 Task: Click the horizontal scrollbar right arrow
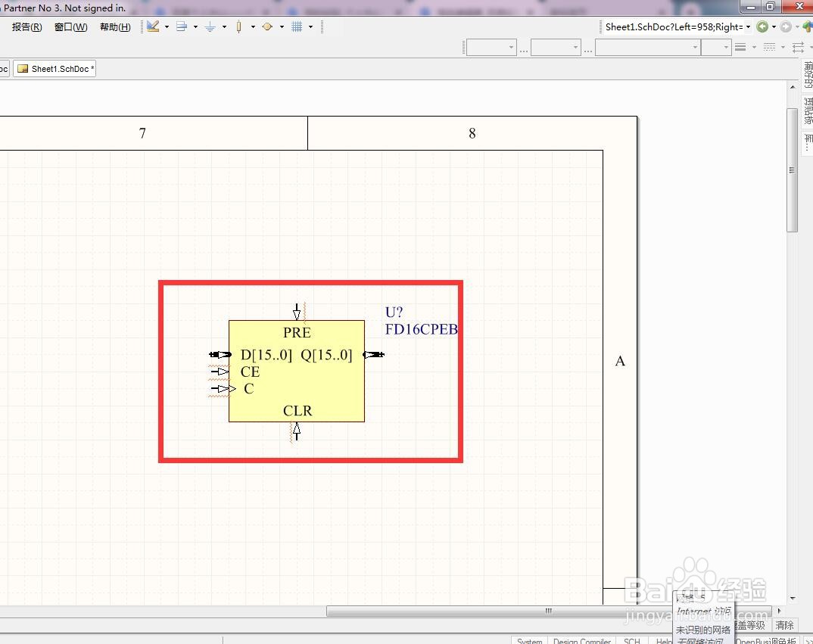tap(779, 611)
